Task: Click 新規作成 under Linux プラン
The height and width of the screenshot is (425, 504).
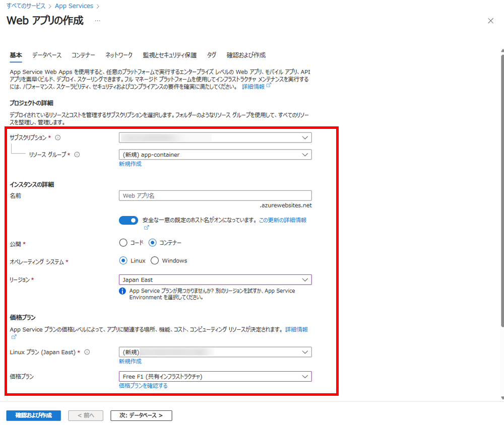Action: point(130,362)
